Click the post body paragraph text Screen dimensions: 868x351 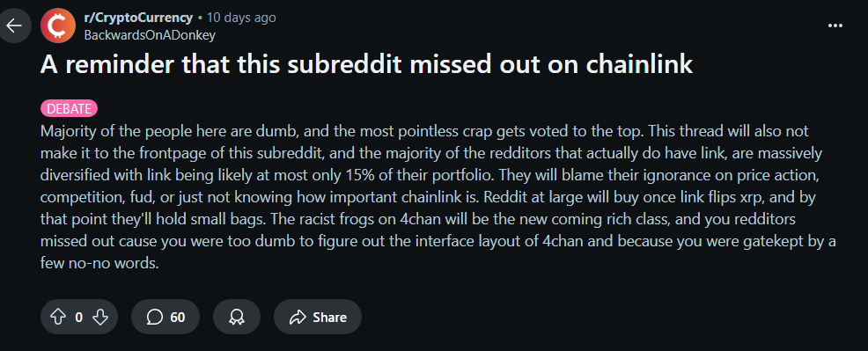tap(438, 197)
